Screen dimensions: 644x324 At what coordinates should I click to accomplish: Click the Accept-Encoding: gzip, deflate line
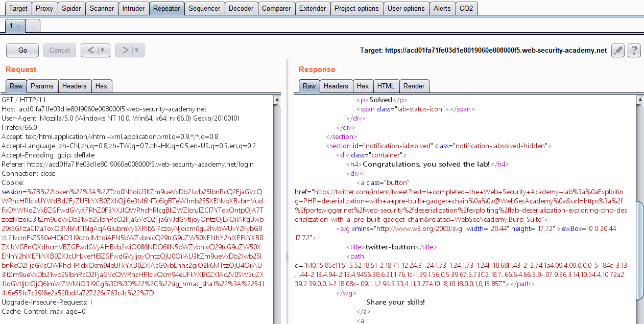(x=48, y=155)
